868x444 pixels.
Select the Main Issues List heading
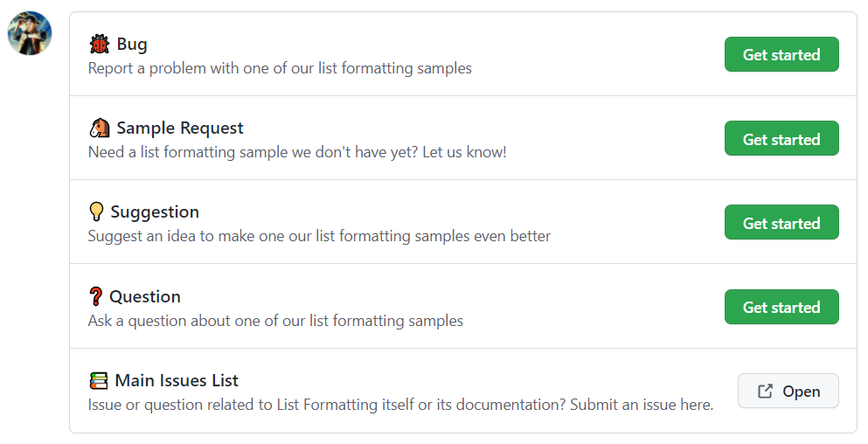[177, 381]
